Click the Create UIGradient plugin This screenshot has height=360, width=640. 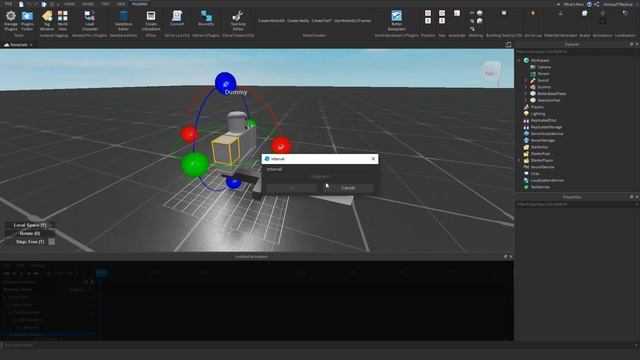(x=151, y=20)
